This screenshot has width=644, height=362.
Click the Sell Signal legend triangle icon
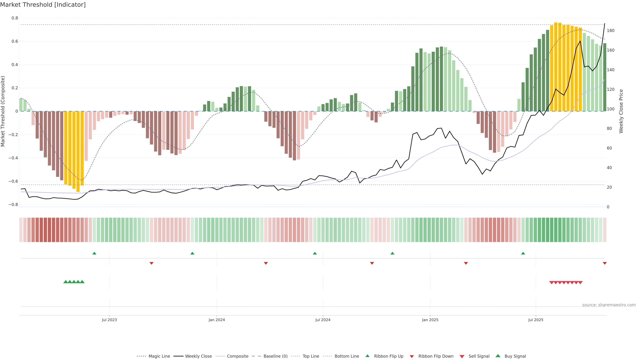point(462,356)
